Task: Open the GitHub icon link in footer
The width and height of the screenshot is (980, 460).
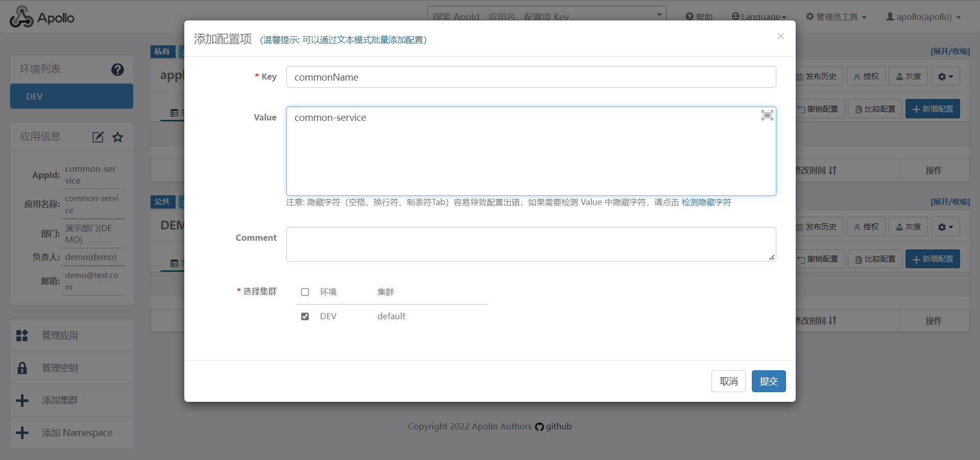Action: tap(540, 427)
